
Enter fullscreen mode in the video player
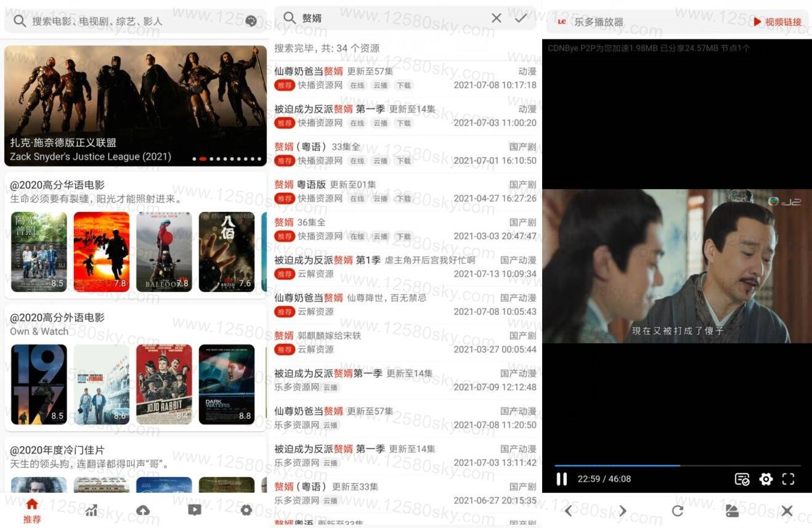[788, 479]
